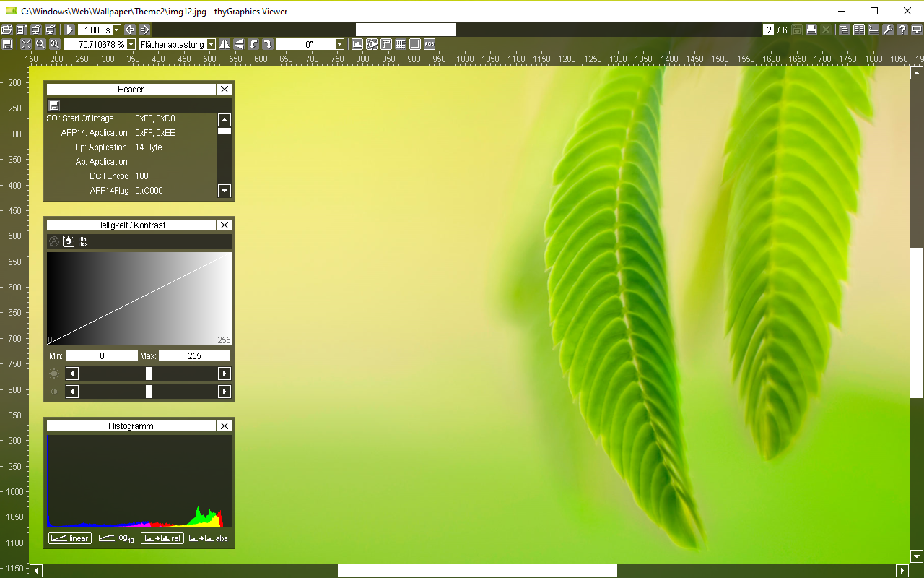Close the Histogramm panel
924x578 pixels.
coord(225,426)
